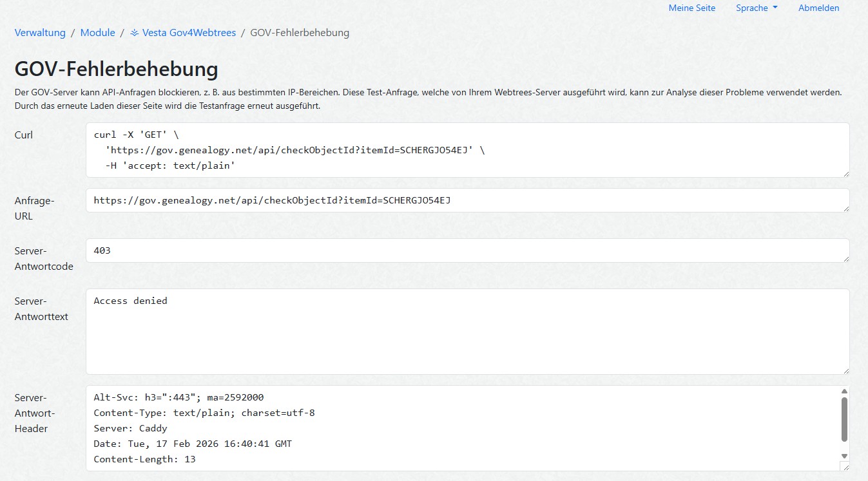Click the 'Content-Type: text/plain' header line
Screen dimensions: 868x481
click(204, 413)
